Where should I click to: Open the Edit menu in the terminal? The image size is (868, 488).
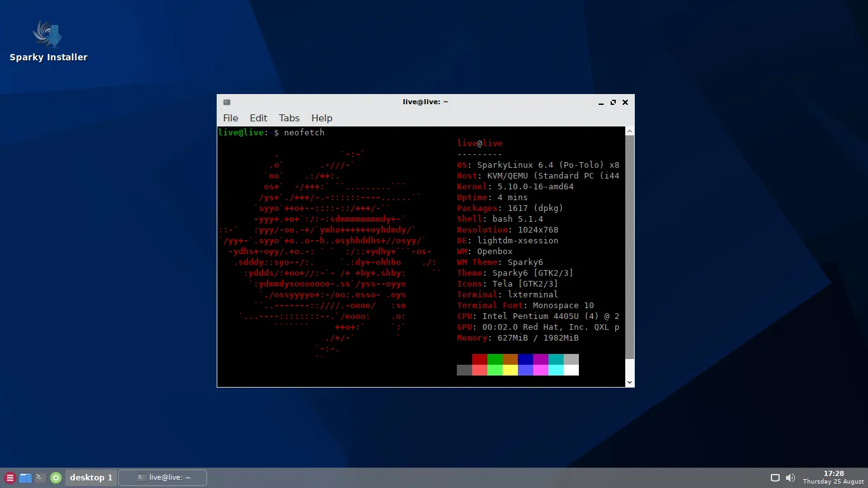(258, 118)
